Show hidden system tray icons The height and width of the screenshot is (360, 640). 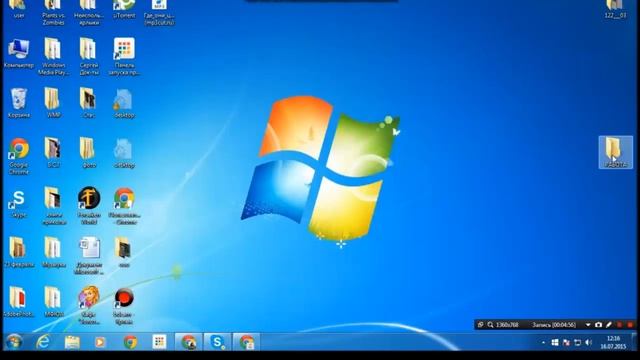543,342
